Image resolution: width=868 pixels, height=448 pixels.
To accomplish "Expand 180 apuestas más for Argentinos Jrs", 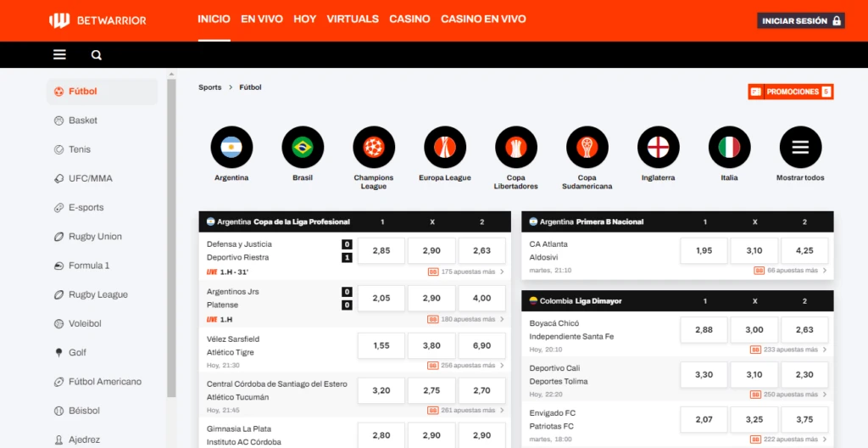I will coord(466,319).
